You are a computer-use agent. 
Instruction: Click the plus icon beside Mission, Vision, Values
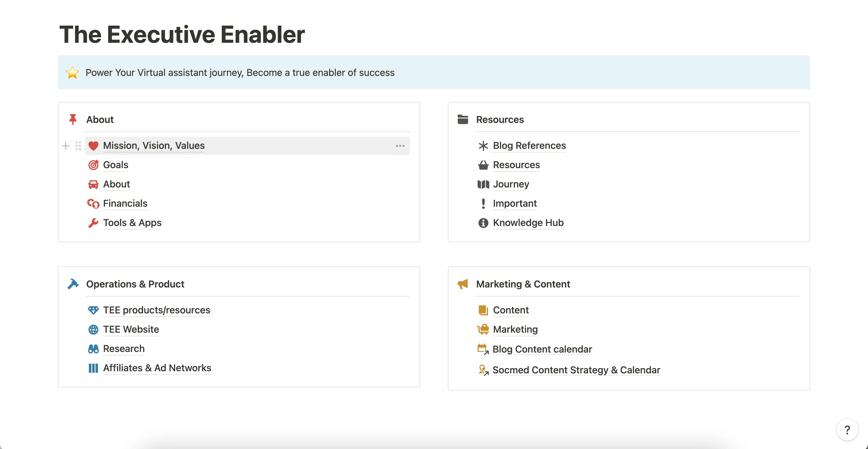pyautogui.click(x=66, y=146)
